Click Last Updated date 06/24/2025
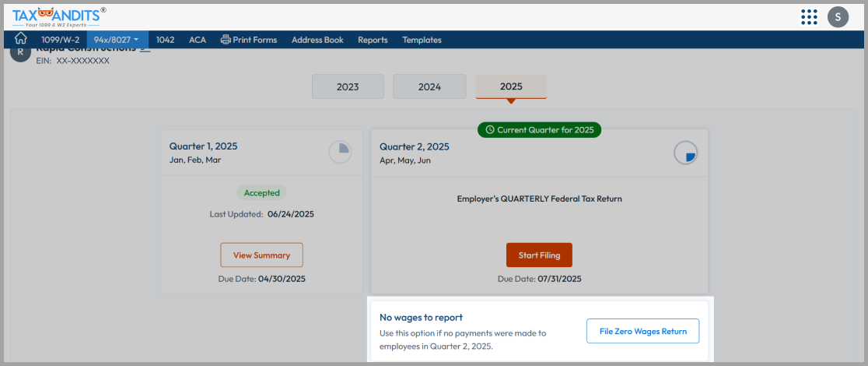 click(291, 214)
